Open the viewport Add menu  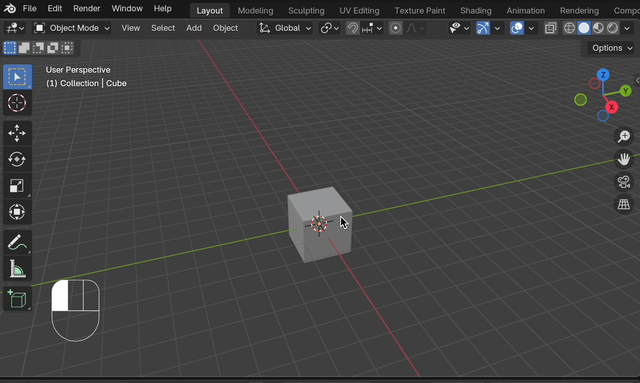(194, 28)
